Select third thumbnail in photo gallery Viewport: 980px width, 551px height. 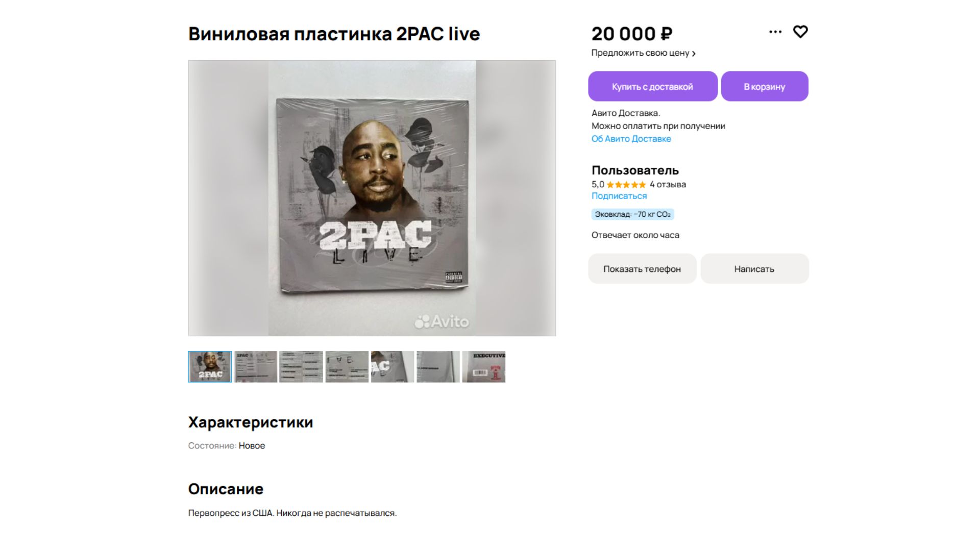click(301, 367)
